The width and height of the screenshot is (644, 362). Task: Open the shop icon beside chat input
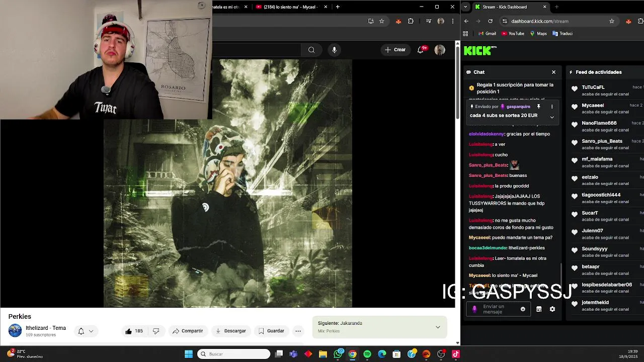539,309
